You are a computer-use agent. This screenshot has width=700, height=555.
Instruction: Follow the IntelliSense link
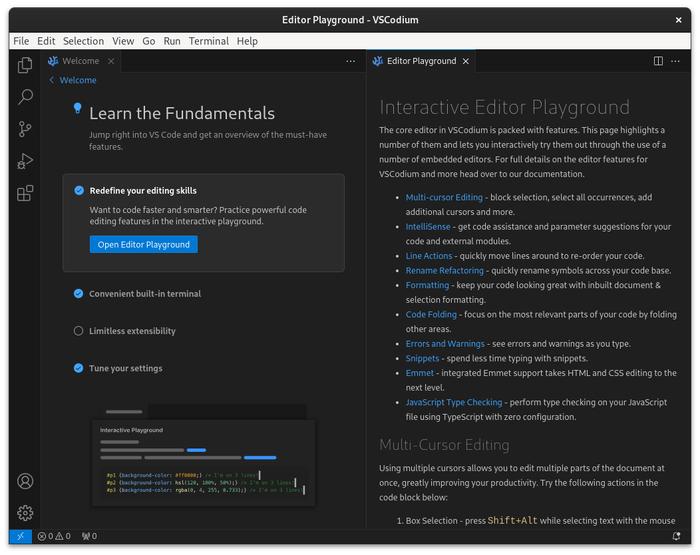[x=428, y=227]
